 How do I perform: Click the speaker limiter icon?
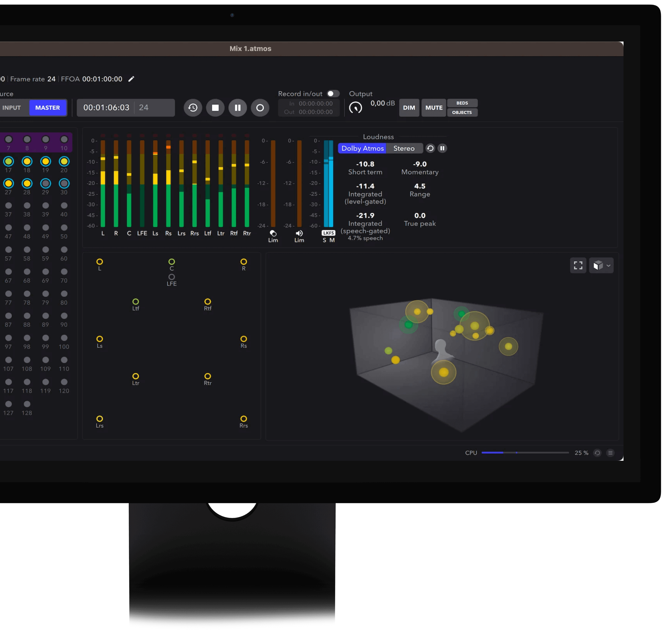(299, 233)
